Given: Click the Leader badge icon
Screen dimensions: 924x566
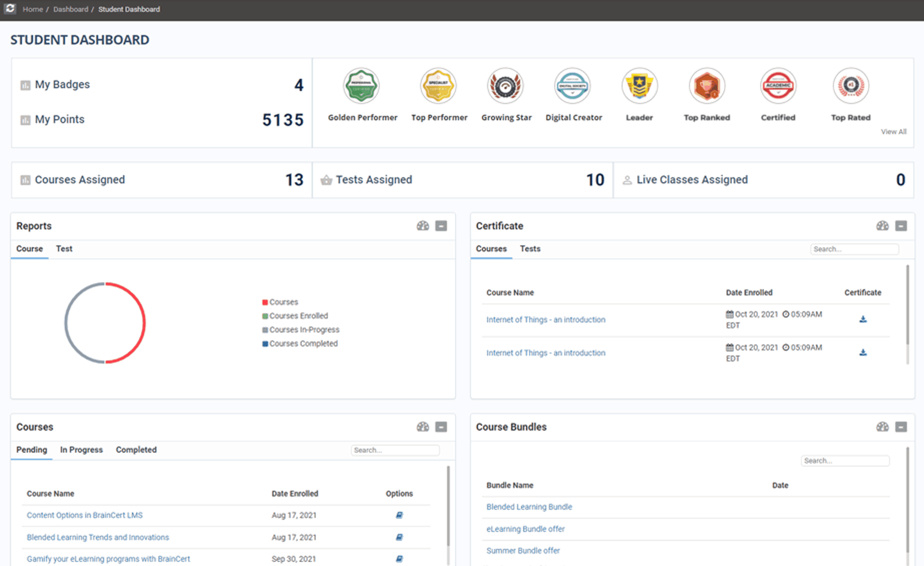Looking at the screenshot, I should point(640,86).
